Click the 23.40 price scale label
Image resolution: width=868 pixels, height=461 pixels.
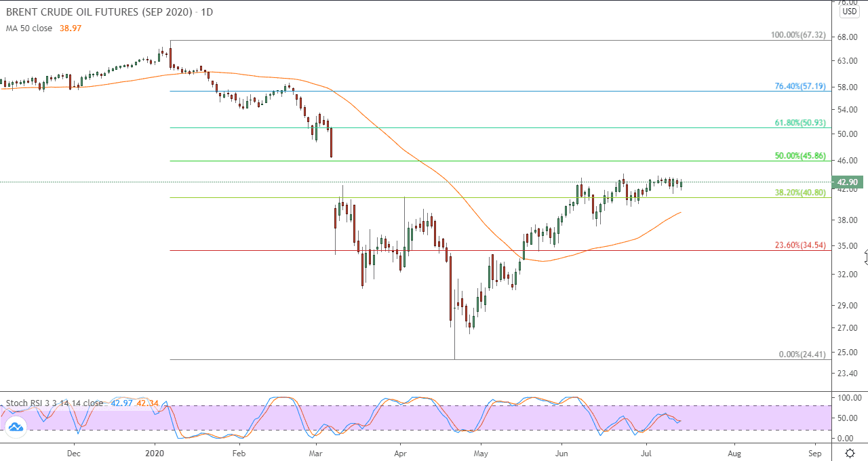point(848,374)
